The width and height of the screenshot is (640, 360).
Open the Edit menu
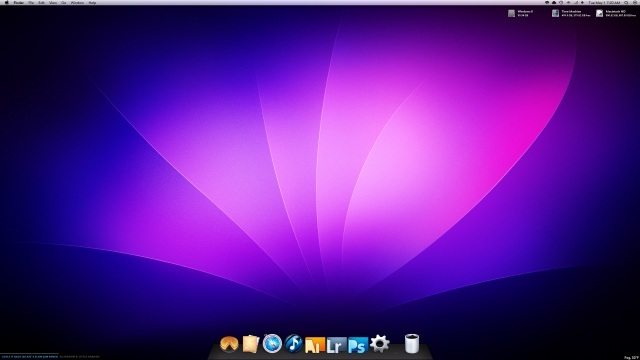point(42,2)
